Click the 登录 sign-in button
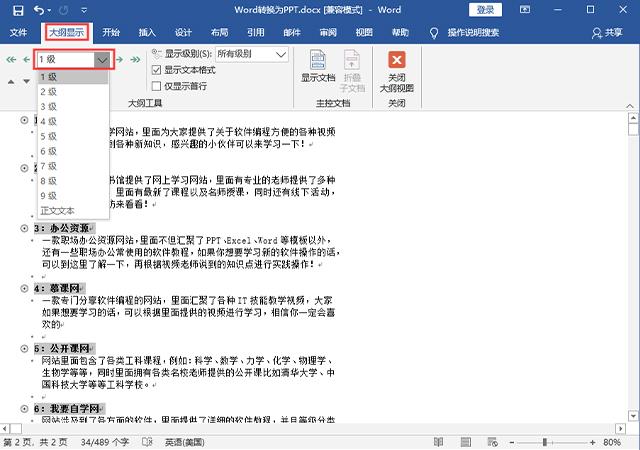 click(x=485, y=10)
